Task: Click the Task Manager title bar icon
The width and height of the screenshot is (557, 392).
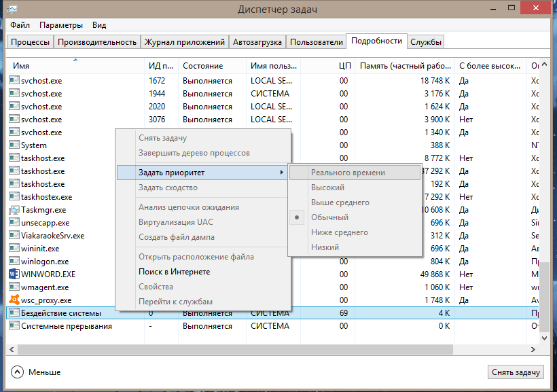Action: 13,9
